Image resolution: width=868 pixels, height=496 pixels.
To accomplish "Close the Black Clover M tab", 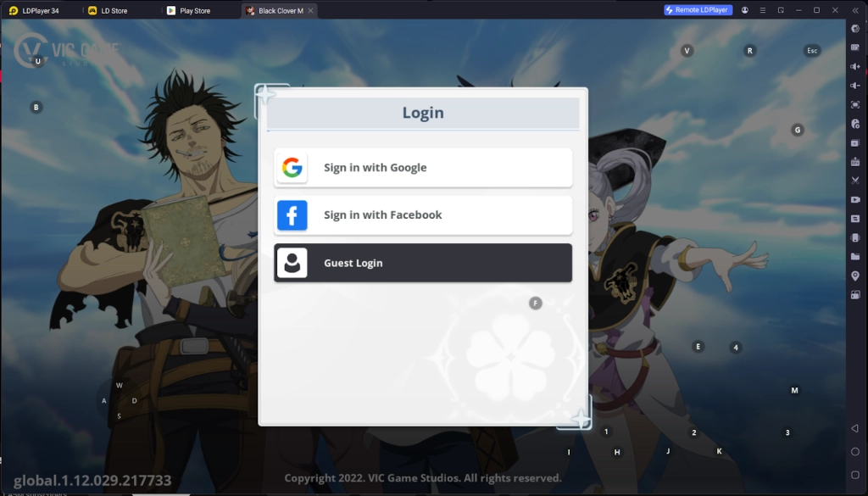I will point(310,10).
